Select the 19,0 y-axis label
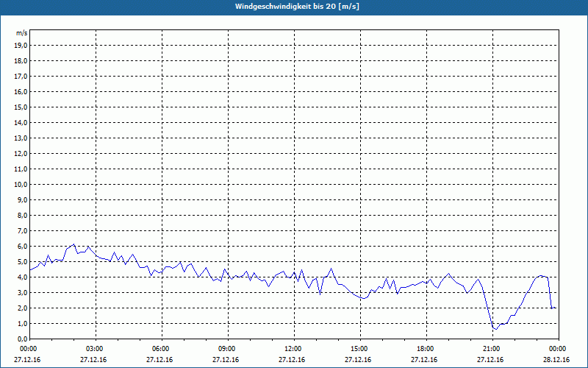The image size is (588, 368). click(x=21, y=45)
